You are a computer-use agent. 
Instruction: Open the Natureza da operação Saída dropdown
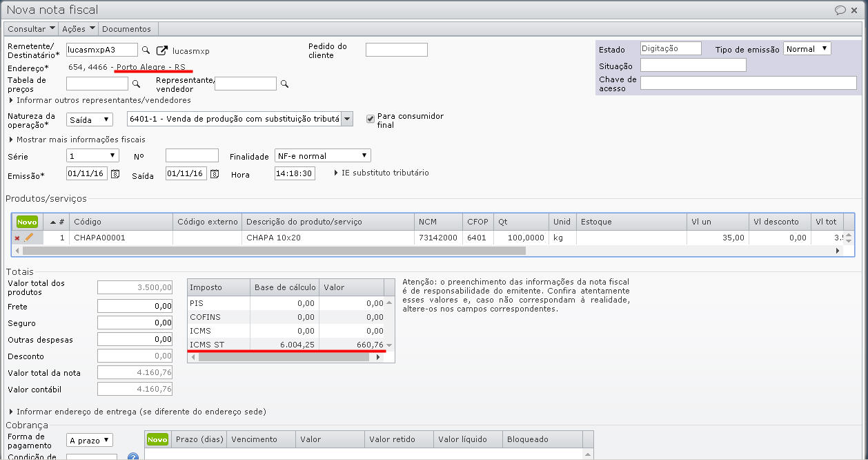(90, 119)
